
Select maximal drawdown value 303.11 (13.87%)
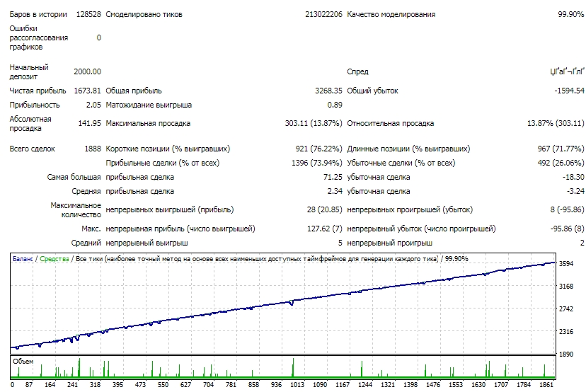coord(314,123)
